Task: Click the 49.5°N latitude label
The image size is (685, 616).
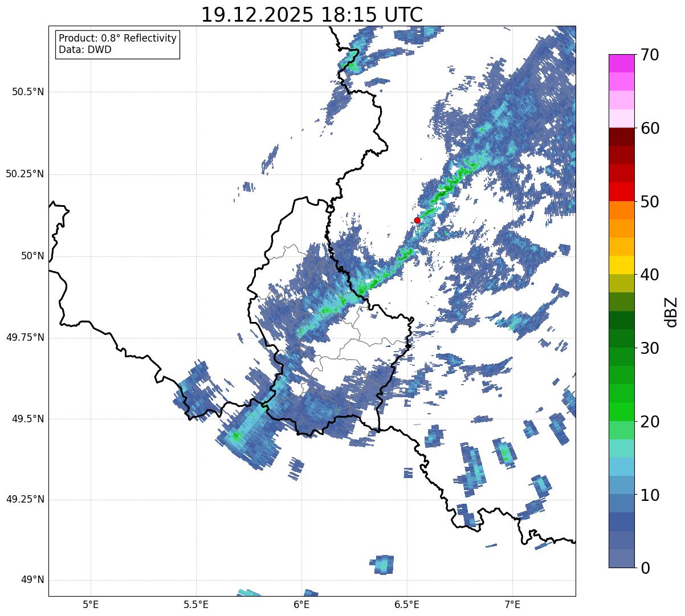Action: (28, 419)
